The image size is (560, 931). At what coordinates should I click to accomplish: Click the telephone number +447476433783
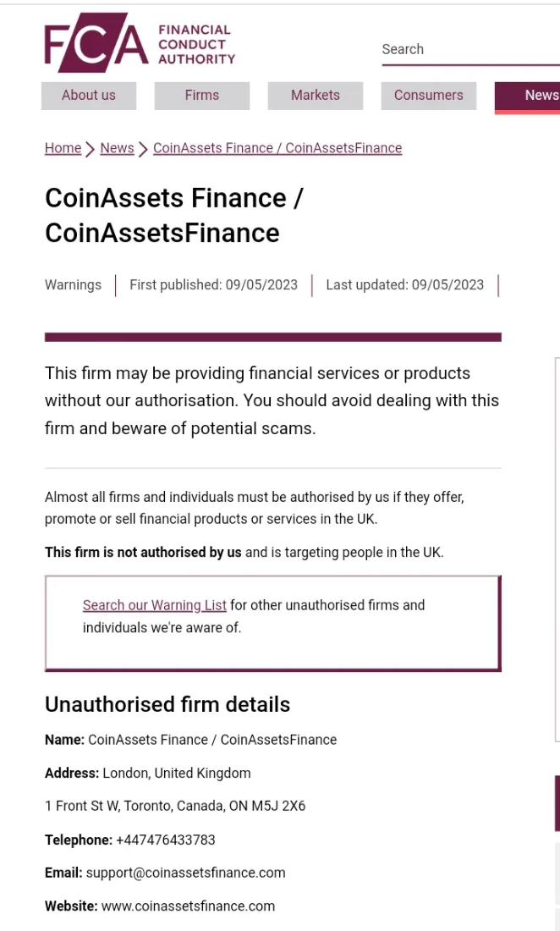pyautogui.click(x=166, y=840)
